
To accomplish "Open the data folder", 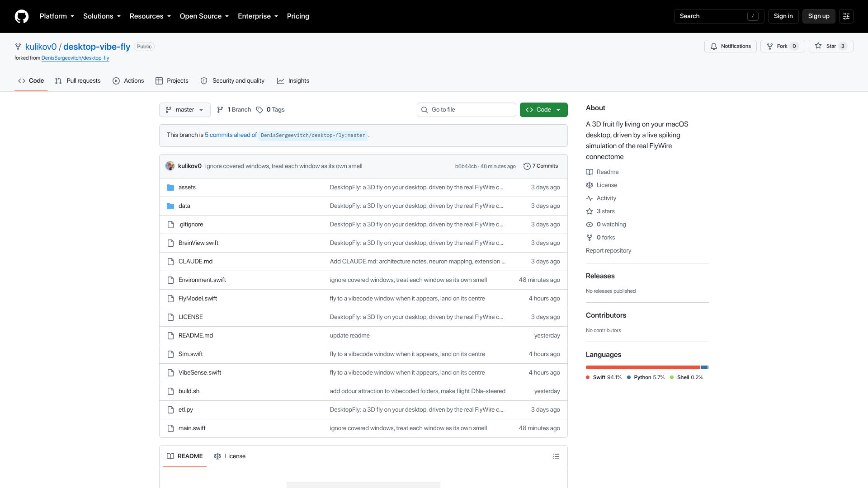I will tap(184, 206).
